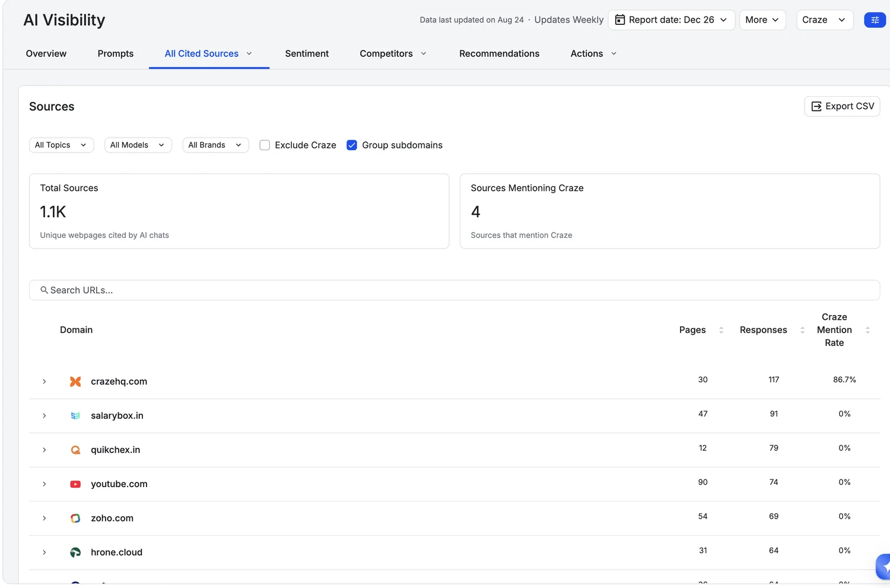Expand the hrone.cloud row
The image size is (890, 588).
pos(44,552)
